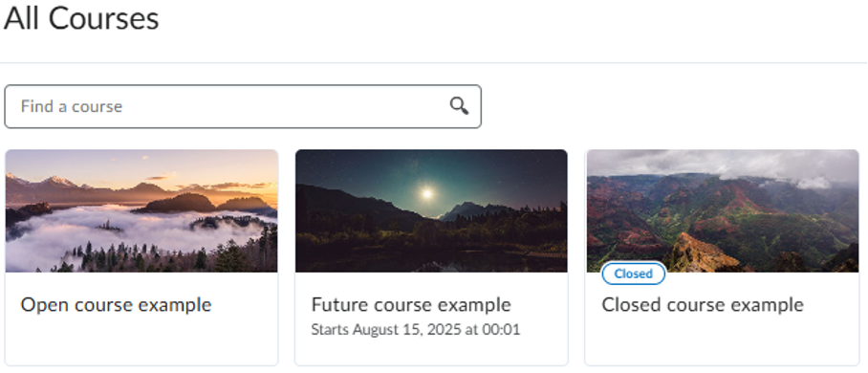Select blank area under Future course start date
Viewport: 868px width, 373px height.
click(431, 351)
